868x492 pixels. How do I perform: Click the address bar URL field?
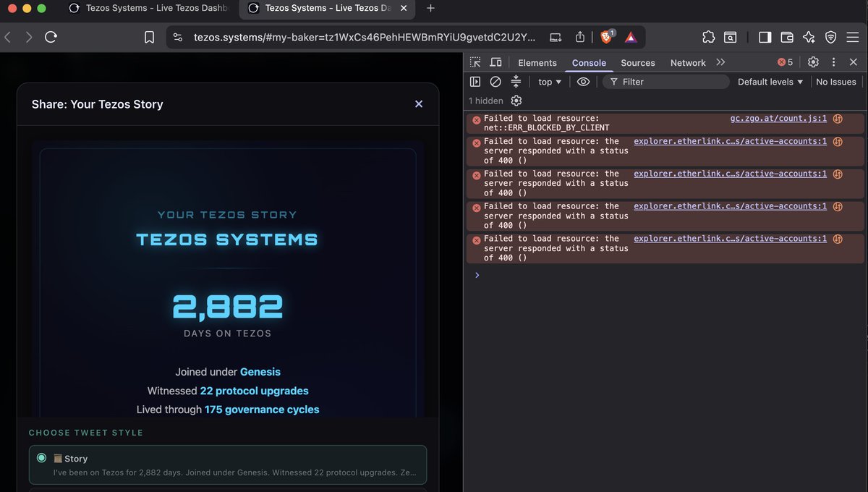click(365, 37)
